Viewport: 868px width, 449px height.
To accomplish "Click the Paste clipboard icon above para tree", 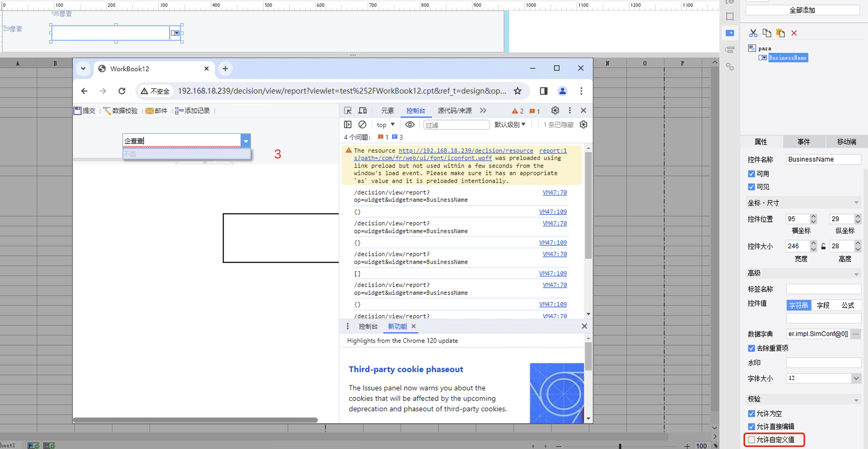I will click(x=780, y=33).
